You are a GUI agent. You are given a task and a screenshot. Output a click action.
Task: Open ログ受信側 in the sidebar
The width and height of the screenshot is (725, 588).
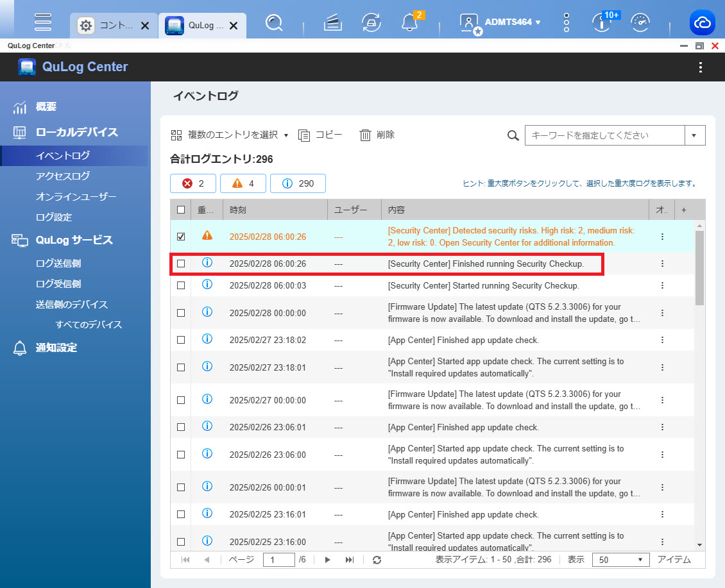pos(58,284)
